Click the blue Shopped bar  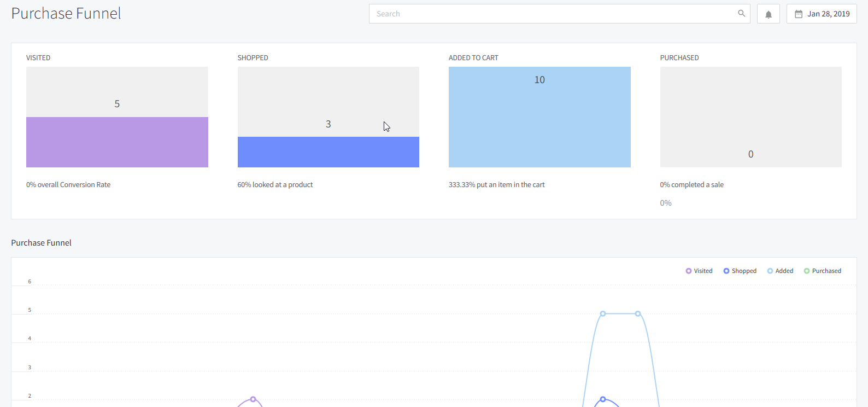(329, 152)
